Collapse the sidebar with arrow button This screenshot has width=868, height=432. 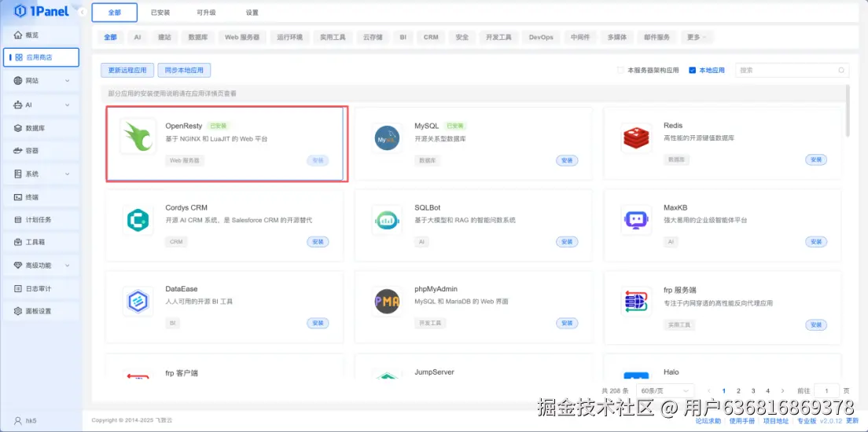click(x=82, y=12)
